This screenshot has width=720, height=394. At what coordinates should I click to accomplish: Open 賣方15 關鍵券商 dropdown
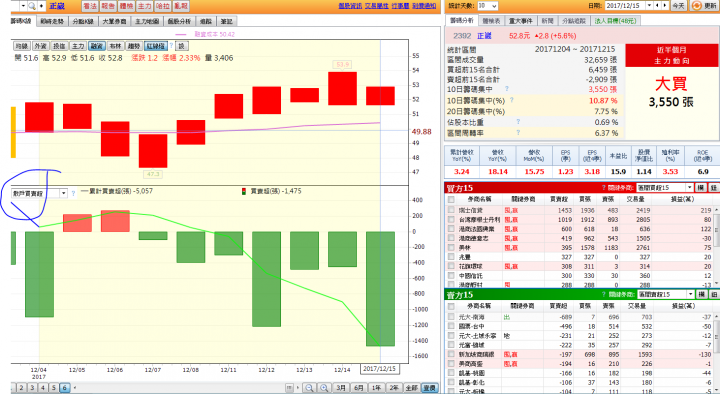(666, 294)
